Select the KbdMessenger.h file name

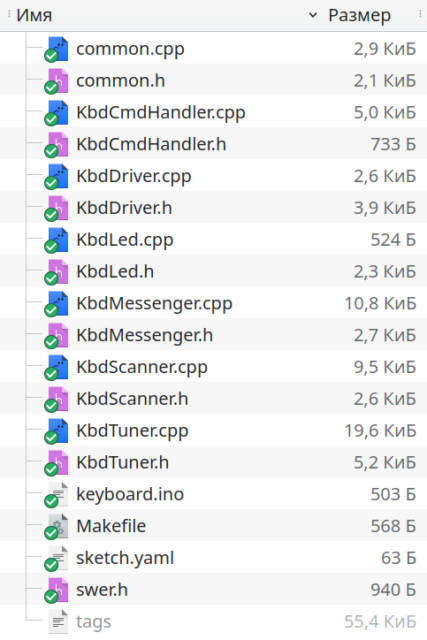(x=145, y=335)
